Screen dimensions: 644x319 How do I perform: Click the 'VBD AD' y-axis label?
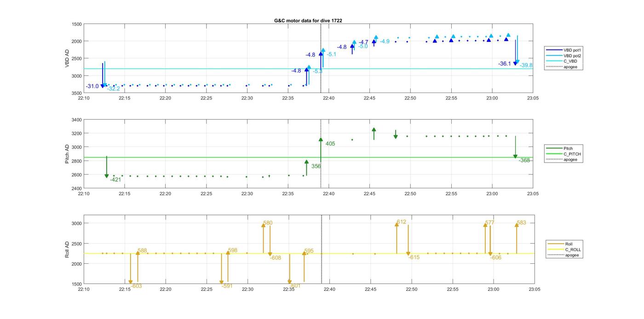tap(67, 58)
